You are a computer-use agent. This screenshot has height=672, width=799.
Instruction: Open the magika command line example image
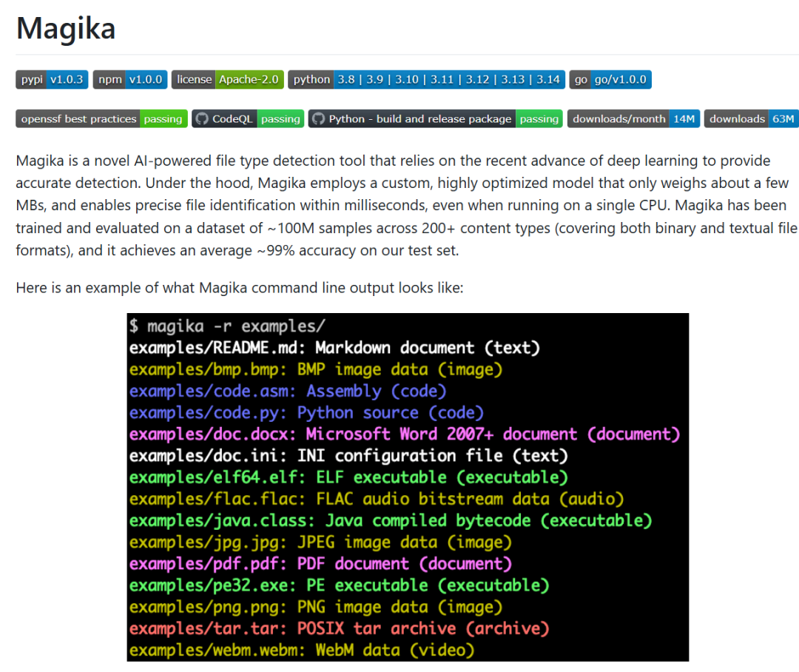point(408,488)
